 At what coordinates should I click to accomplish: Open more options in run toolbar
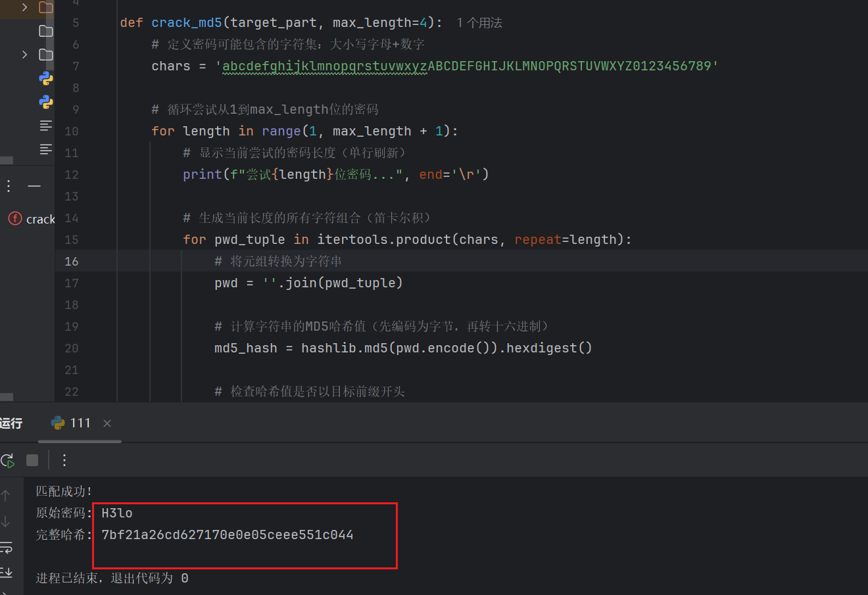64,460
